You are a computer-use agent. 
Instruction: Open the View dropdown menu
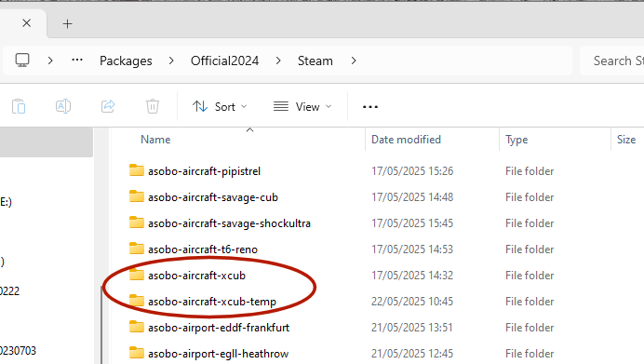pos(302,107)
